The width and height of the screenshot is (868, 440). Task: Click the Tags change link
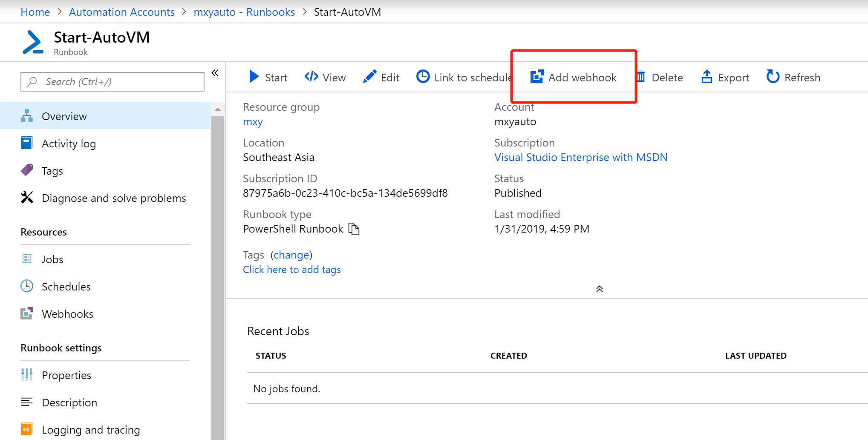tap(291, 255)
